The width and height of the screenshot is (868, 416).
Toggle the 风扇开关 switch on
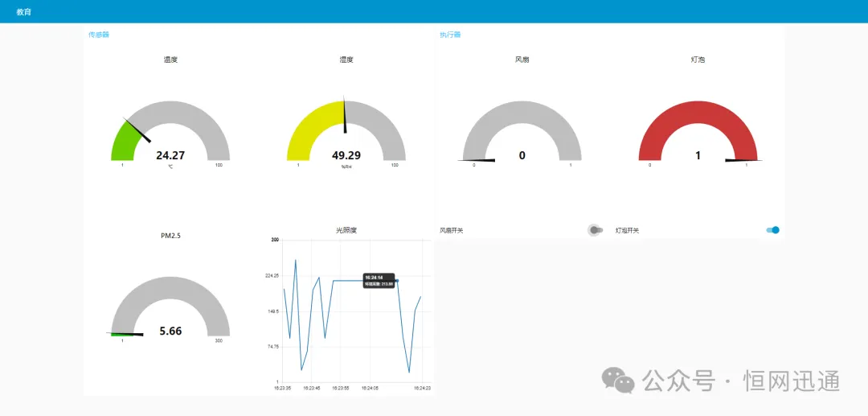[x=596, y=230]
